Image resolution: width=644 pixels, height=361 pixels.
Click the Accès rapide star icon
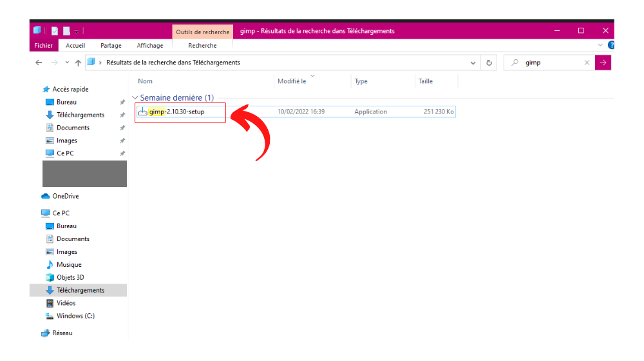click(46, 89)
